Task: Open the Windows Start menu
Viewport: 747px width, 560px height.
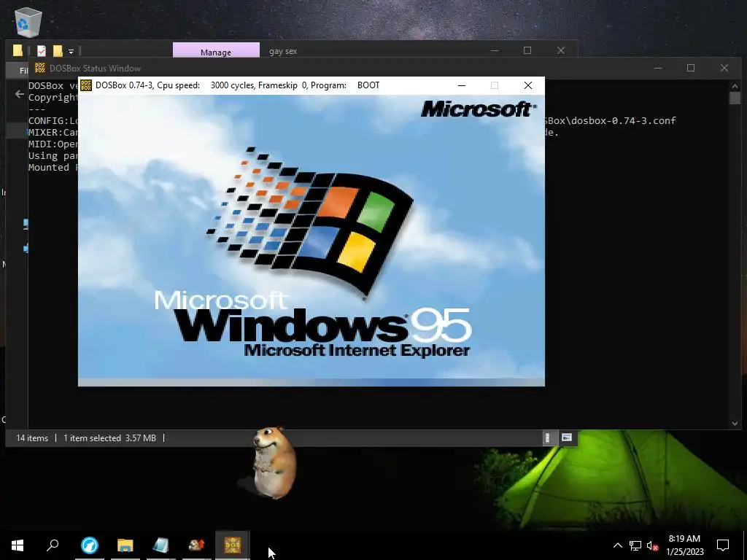Action: tap(18, 545)
